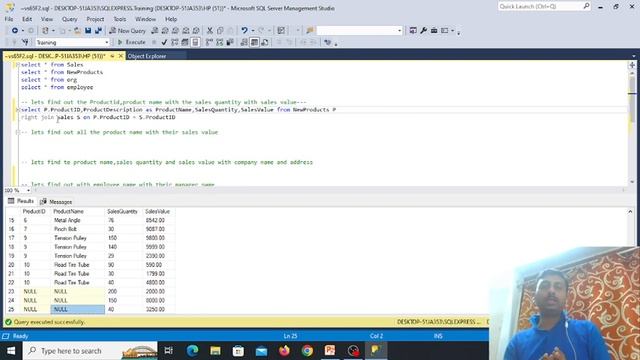Open the Query menu
640x360 pixels.
[x=69, y=19]
